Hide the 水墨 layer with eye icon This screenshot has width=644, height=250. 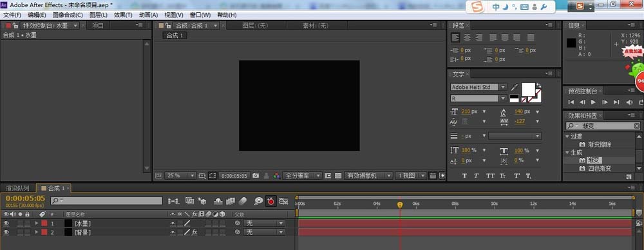(x=6, y=224)
